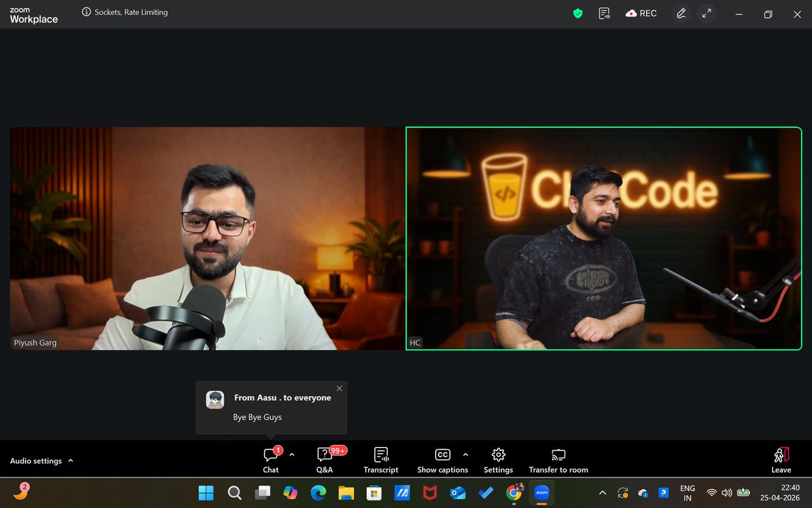Open Windows taskbar Search

234,492
